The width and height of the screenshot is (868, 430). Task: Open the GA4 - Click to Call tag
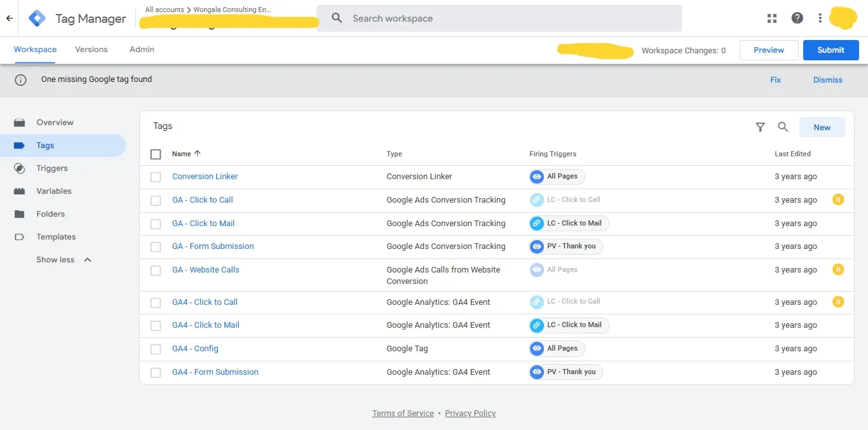pos(205,302)
